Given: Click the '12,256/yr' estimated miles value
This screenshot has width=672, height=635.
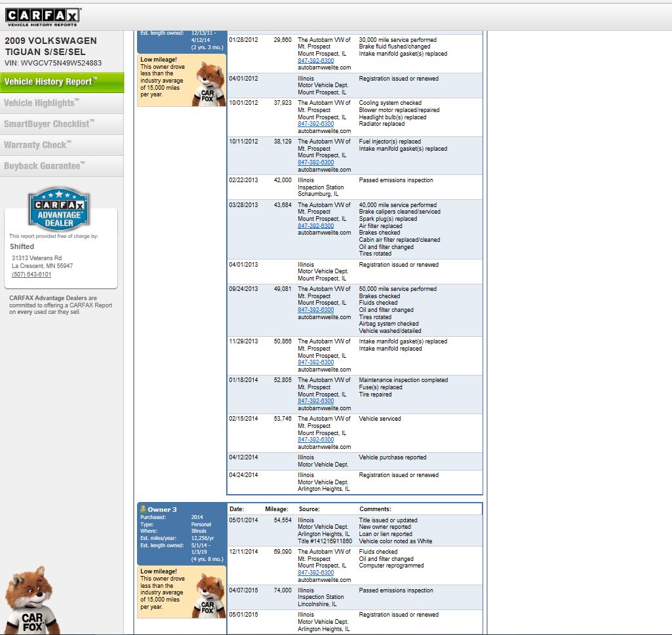Looking at the screenshot, I should (x=203, y=538).
